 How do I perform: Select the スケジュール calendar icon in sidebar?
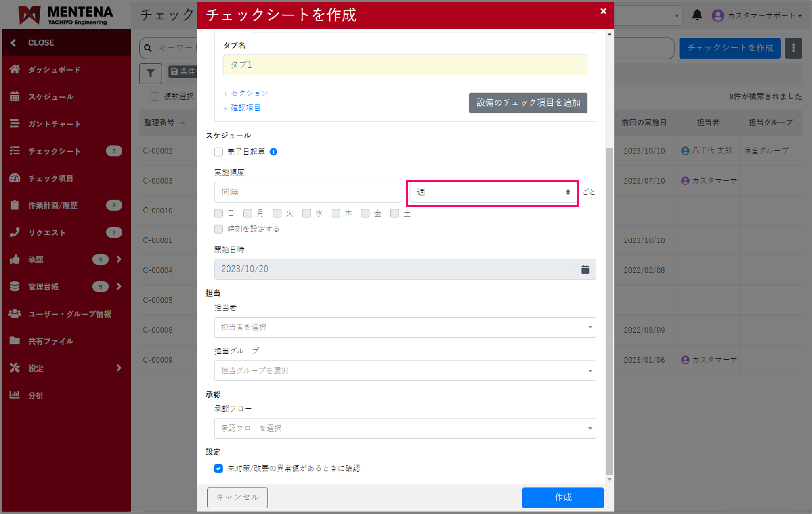click(x=15, y=96)
